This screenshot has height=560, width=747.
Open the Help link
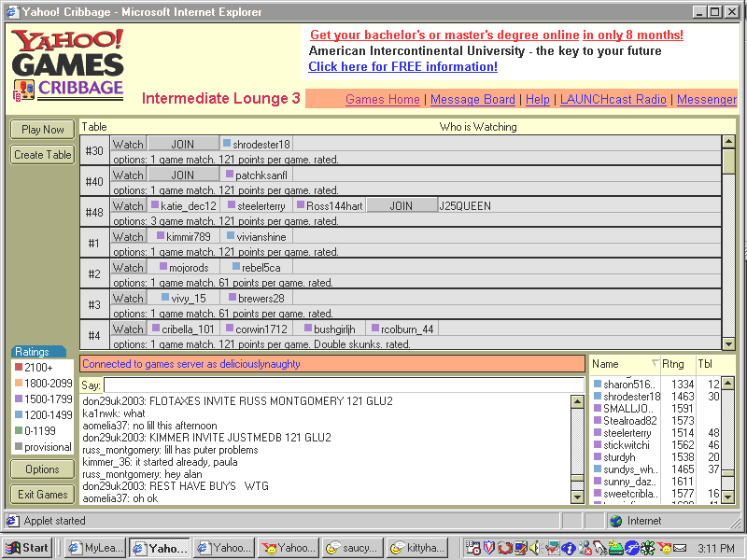tap(538, 99)
